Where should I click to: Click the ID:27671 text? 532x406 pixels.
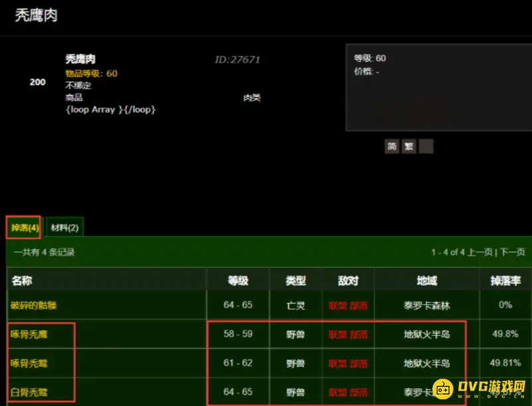click(x=237, y=60)
